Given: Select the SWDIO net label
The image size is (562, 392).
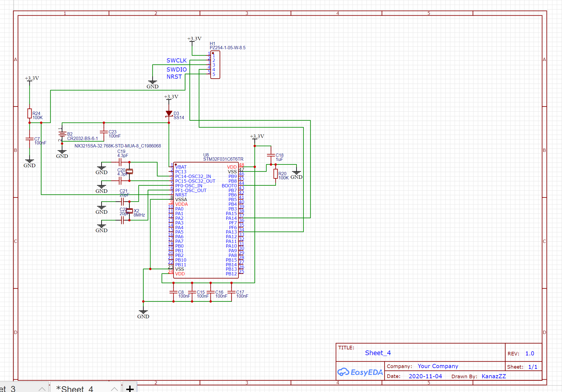Looking at the screenshot, I should [x=177, y=70].
